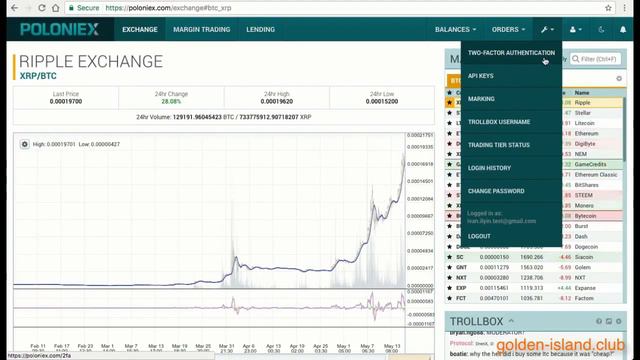The image size is (640, 360).
Task: Click the NEM market name
Action: coord(580,154)
